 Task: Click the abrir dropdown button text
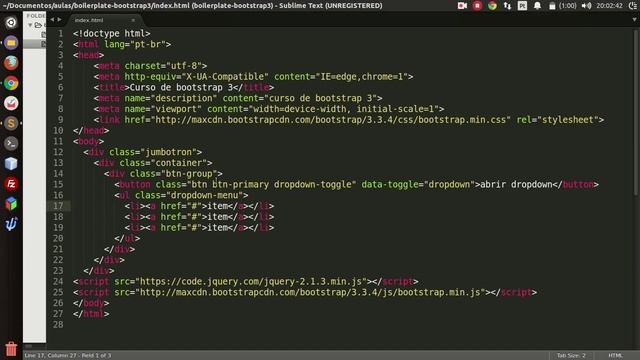tap(517, 184)
